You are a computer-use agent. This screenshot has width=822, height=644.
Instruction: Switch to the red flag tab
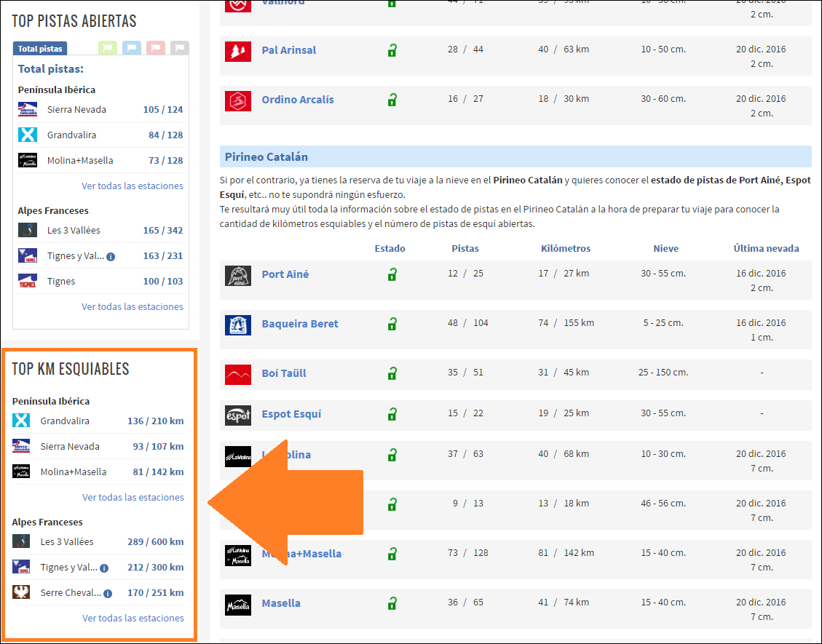click(x=156, y=48)
